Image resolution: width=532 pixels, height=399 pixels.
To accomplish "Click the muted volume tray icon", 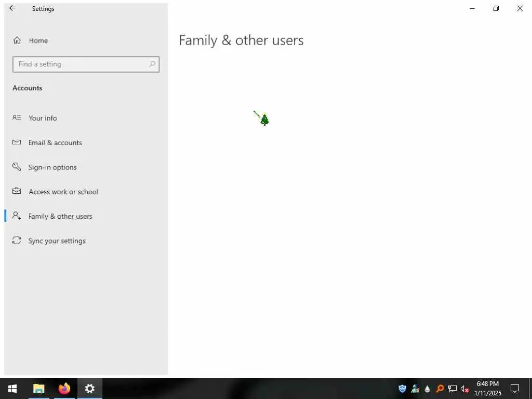I will tap(465, 389).
